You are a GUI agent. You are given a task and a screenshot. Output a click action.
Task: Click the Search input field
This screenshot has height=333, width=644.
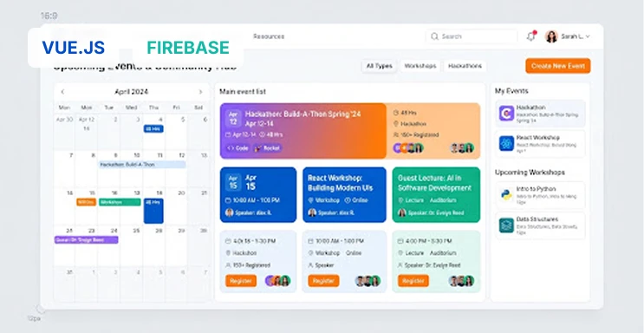472,36
